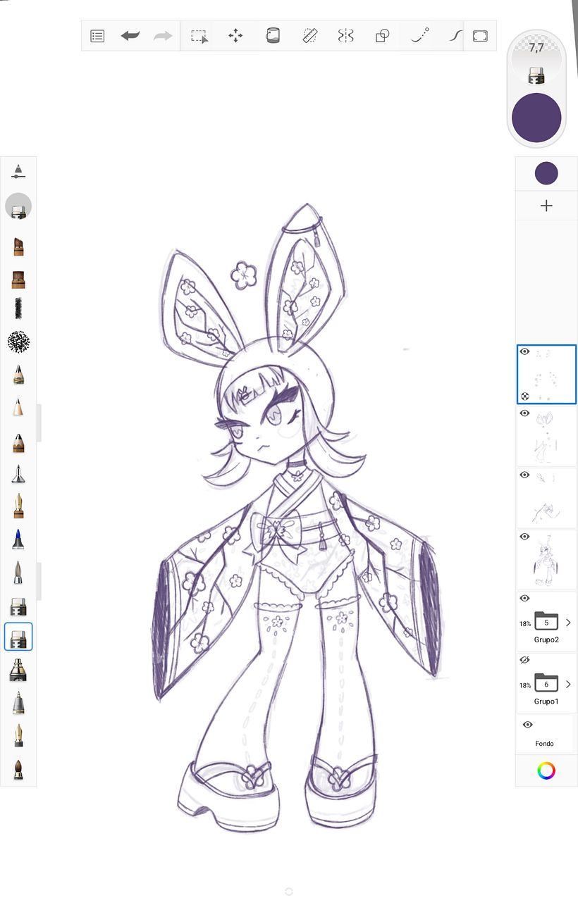Select the transform move tool

point(235,36)
